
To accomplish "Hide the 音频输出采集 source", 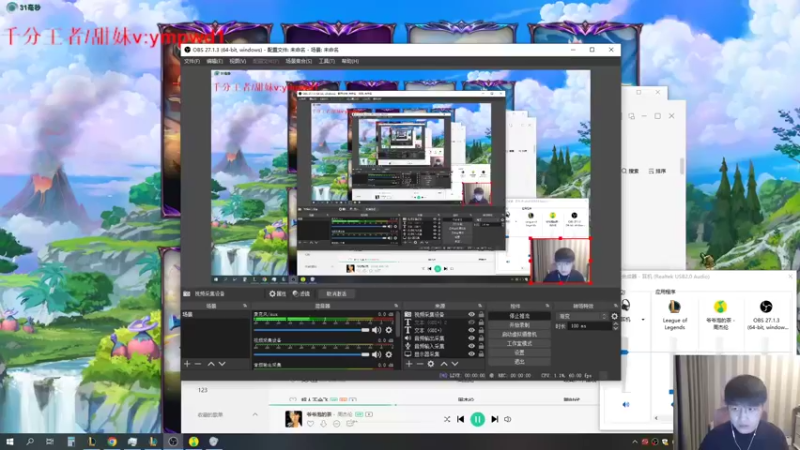I will 471,338.
